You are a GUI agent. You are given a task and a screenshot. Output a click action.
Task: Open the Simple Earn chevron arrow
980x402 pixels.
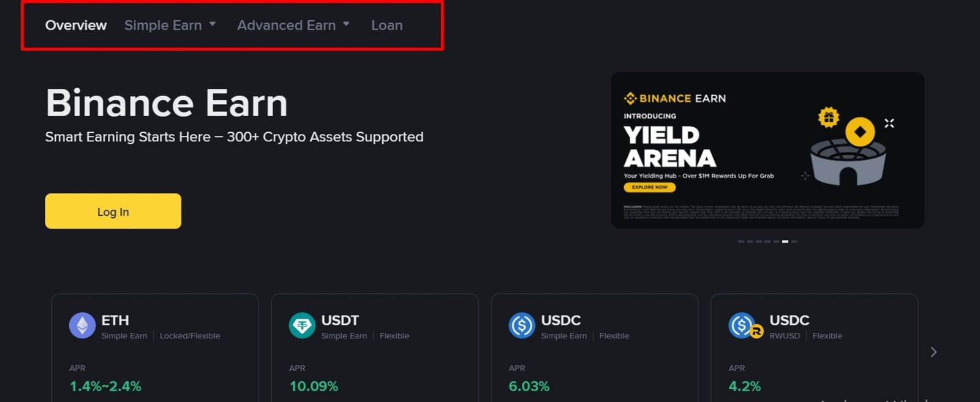coord(213,24)
